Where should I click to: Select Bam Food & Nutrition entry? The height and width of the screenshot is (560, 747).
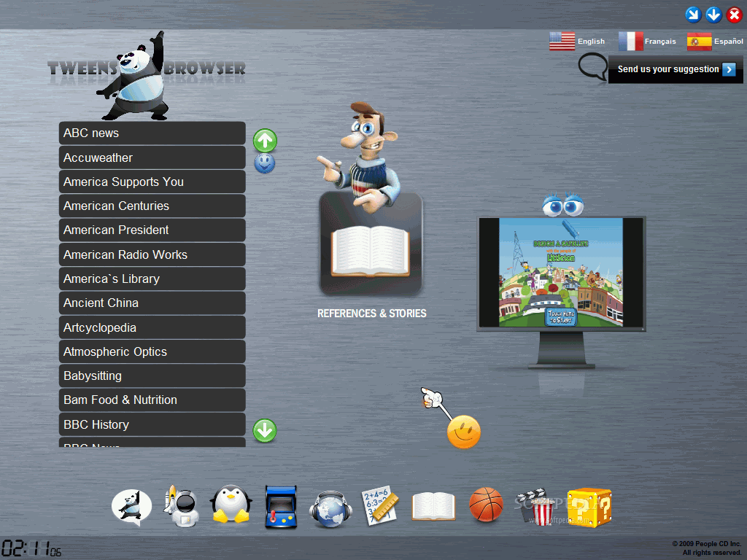point(152,400)
